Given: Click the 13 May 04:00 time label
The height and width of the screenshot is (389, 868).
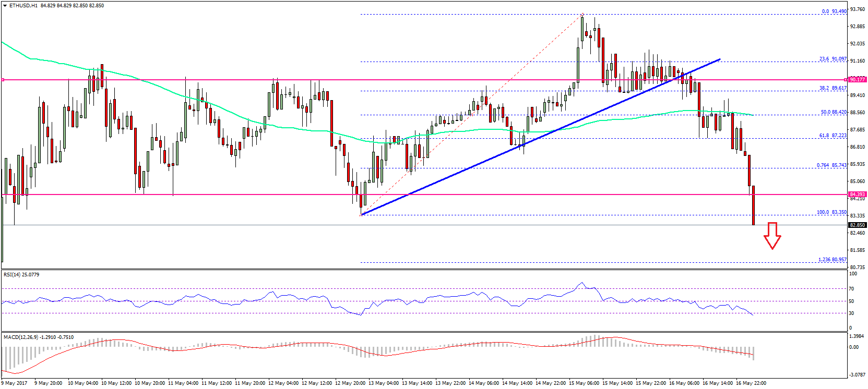Looking at the screenshot, I should tap(384, 383).
